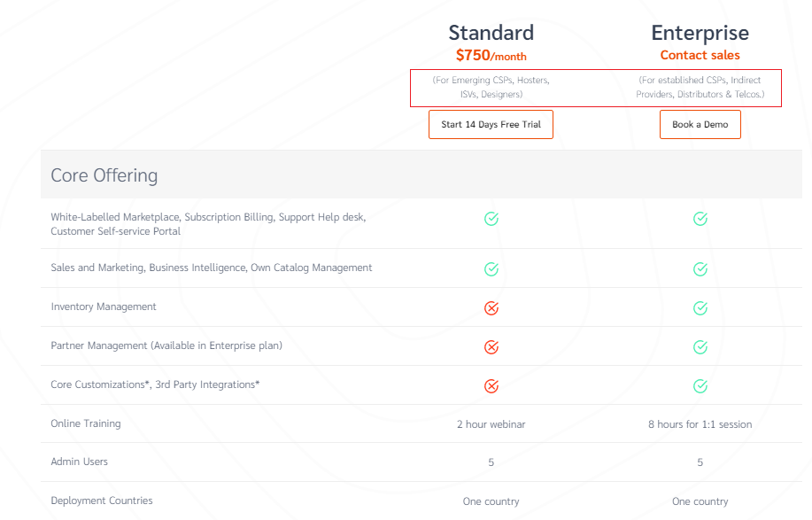Viewport: 812px width, 520px height.
Task: Click Enterprise checkmark for Partner Management
Action: tap(700, 347)
